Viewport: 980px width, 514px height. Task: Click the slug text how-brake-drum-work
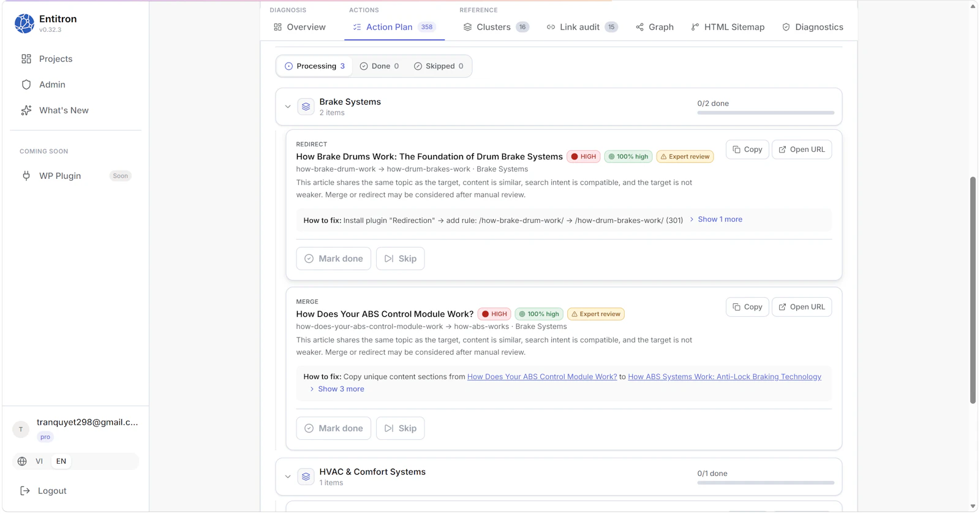tap(336, 169)
